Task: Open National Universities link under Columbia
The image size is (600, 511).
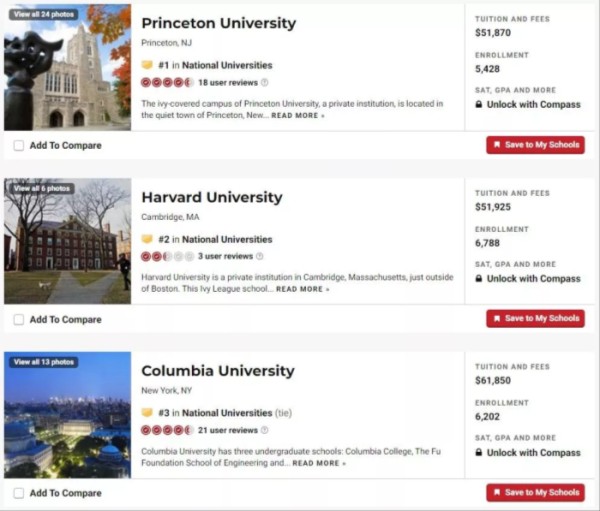Action: tap(227, 413)
